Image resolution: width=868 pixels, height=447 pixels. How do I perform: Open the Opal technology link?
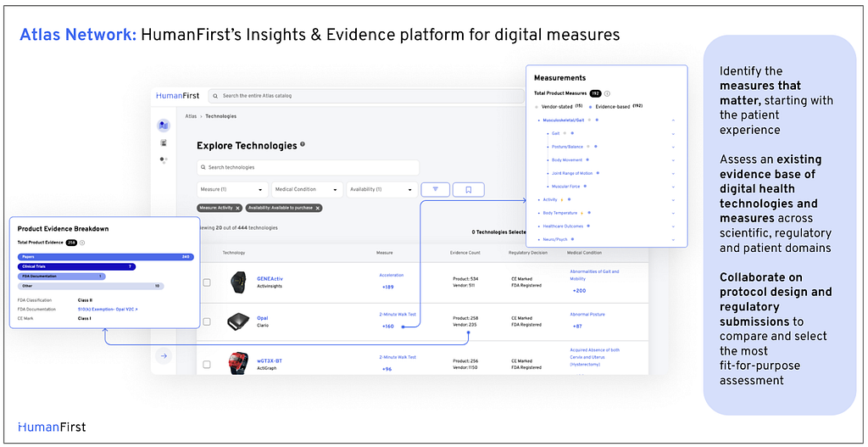point(263,318)
